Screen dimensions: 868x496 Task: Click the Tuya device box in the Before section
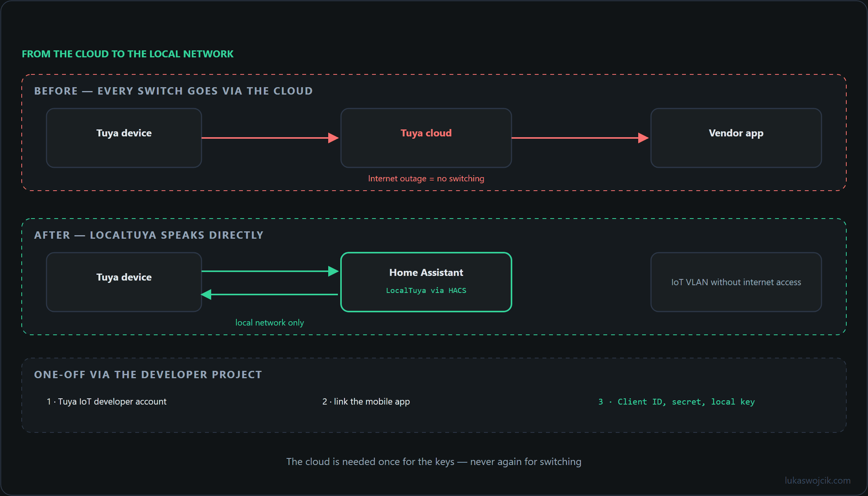(124, 138)
